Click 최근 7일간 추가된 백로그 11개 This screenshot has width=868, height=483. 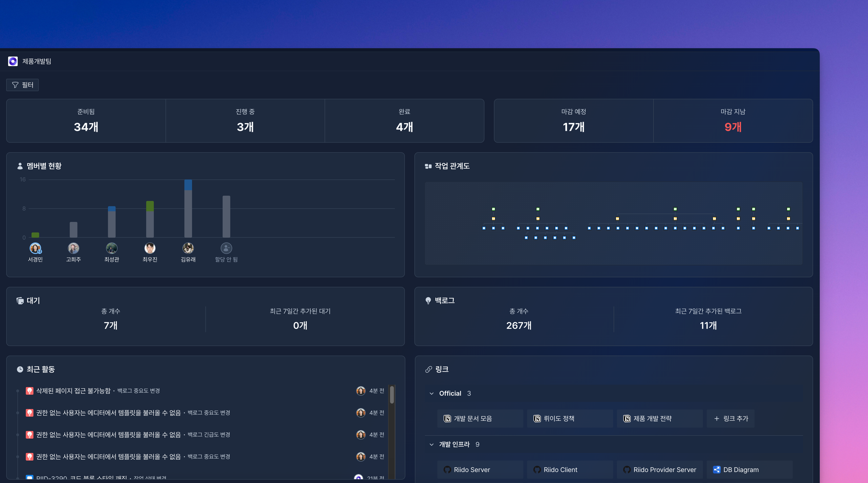tap(708, 319)
